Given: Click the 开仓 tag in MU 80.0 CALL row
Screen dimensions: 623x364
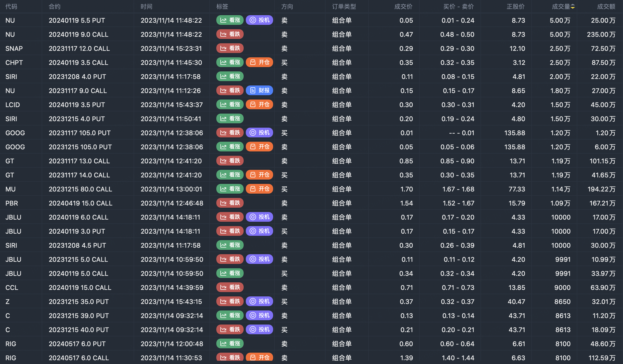Looking at the screenshot, I should pos(260,189).
